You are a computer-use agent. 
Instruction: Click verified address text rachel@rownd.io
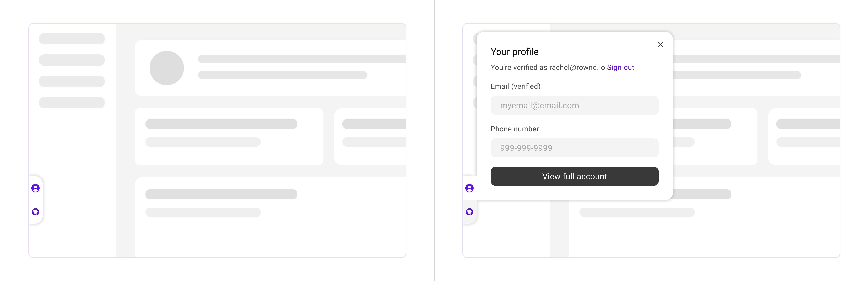tap(577, 67)
